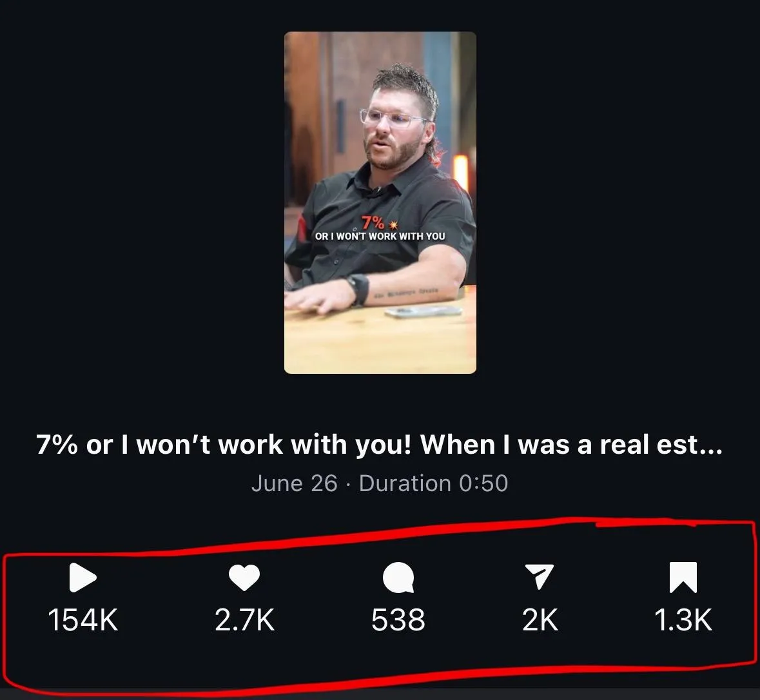Click the 'OR I WON'T WORK WITH YOU' caption
This screenshot has width=760, height=700.
pyautogui.click(x=380, y=236)
